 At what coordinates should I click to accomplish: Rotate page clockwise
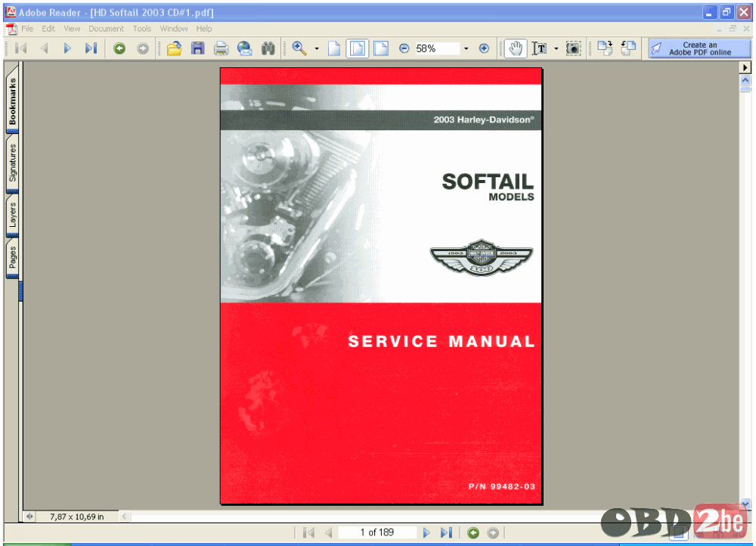pyautogui.click(x=605, y=48)
